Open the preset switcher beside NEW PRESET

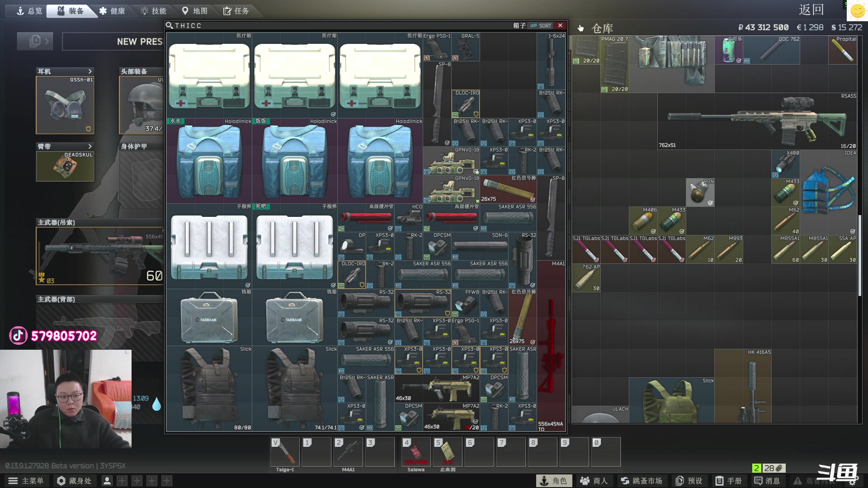[x=35, y=41]
